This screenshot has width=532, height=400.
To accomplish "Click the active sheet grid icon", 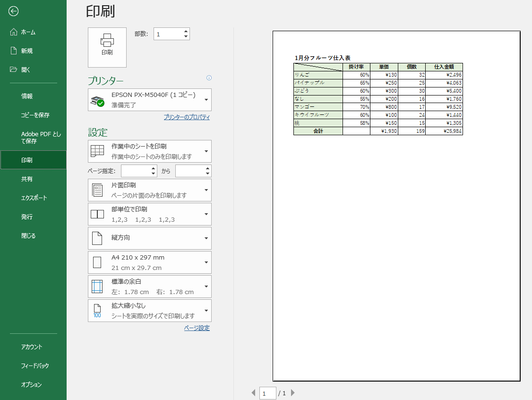I will click(x=97, y=151).
